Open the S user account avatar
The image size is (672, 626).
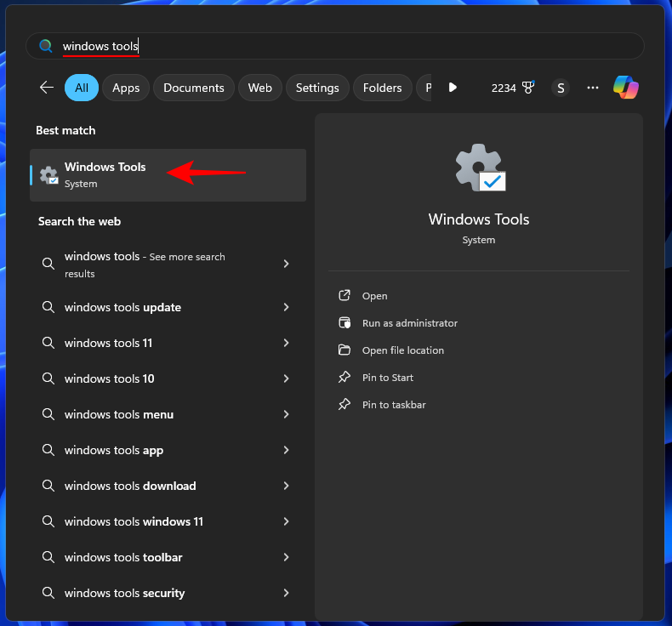(560, 88)
